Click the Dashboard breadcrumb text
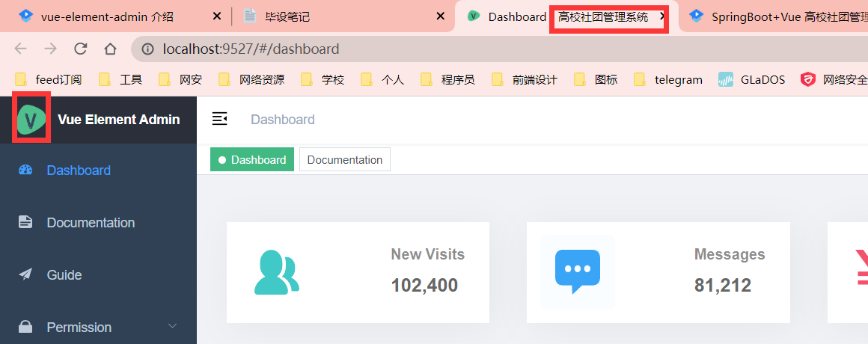This screenshot has width=868, height=344. [283, 120]
